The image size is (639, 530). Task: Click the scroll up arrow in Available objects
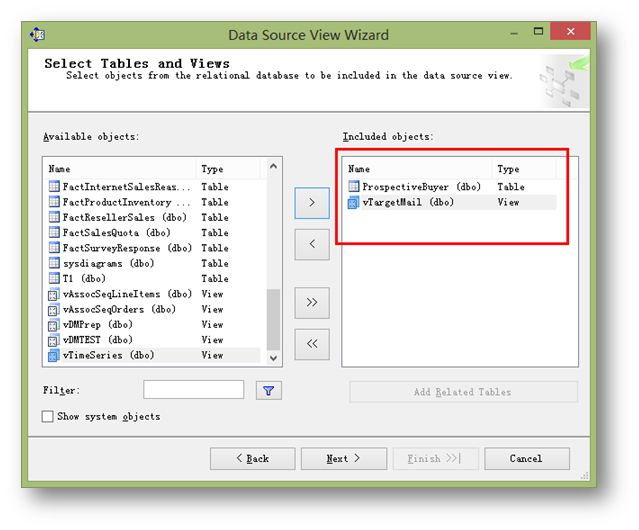pos(273,166)
